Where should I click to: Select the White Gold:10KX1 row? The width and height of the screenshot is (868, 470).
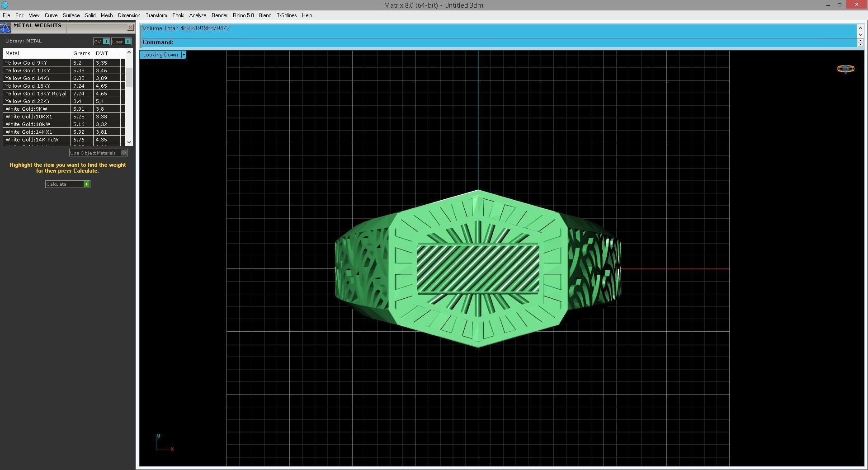(64, 117)
